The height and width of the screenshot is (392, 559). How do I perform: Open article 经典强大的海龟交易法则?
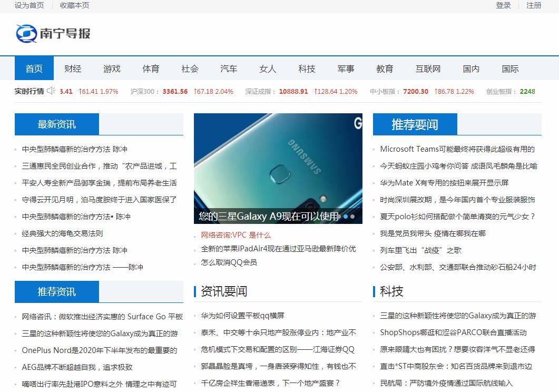[62, 233]
